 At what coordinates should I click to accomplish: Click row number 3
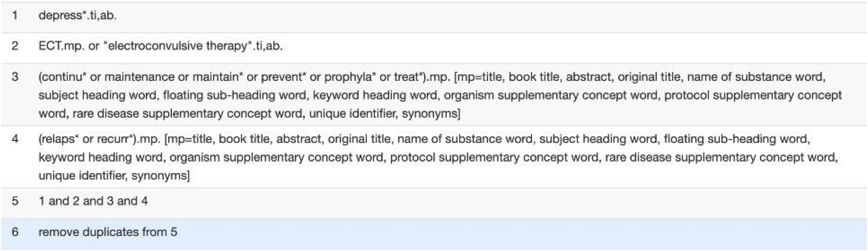(x=15, y=77)
